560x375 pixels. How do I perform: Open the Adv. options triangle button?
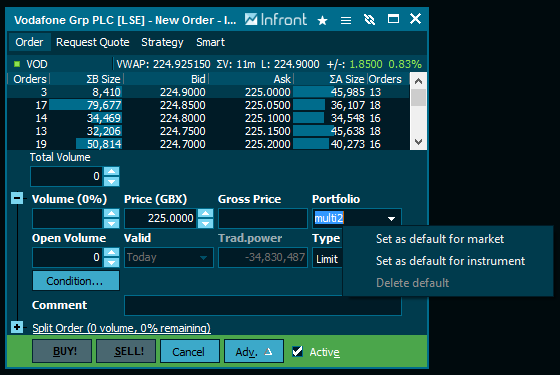(254, 352)
